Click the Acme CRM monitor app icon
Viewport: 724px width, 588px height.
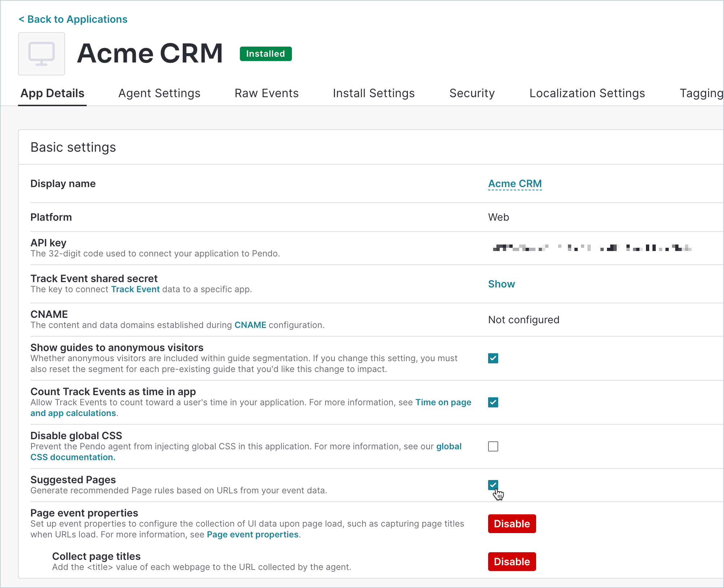click(42, 54)
